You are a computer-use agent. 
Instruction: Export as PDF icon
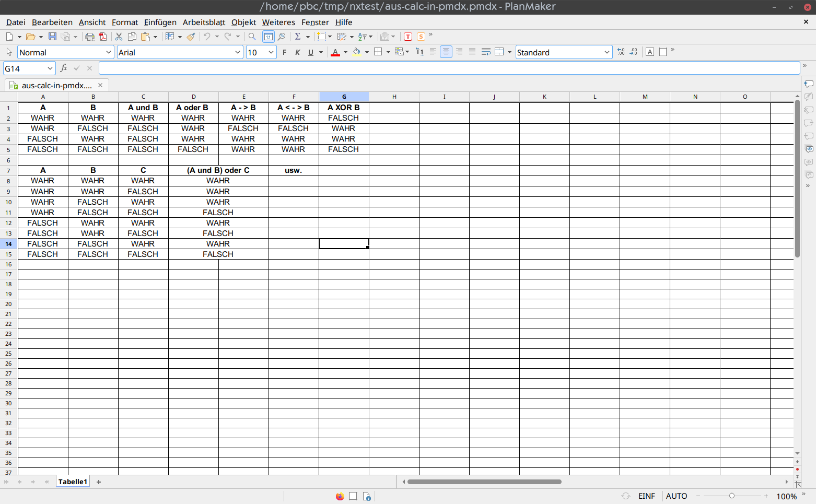(x=103, y=37)
